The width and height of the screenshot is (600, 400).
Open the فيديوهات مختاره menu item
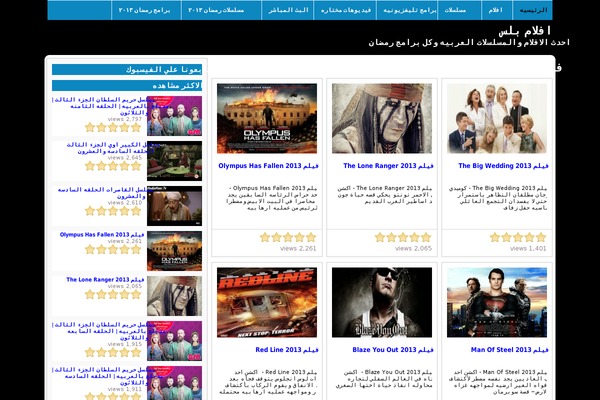coord(346,10)
